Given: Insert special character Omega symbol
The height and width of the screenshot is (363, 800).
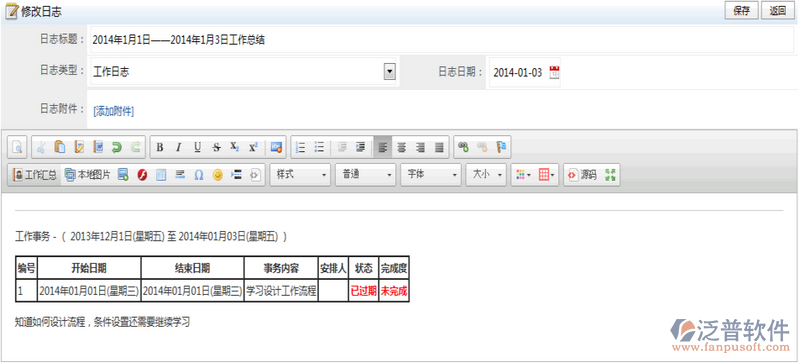Looking at the screenshot, I should click(x=199, y=175).
